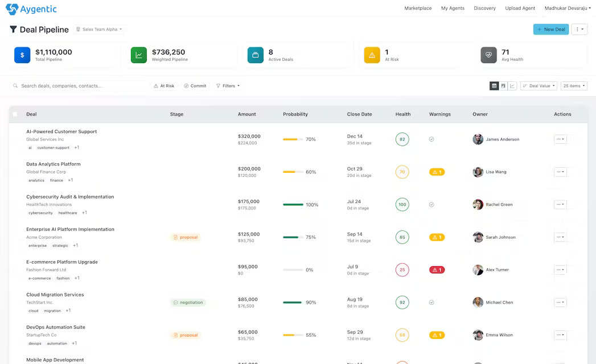Click the 70% probability bar
596x364 pixels.
pos(293,139)
